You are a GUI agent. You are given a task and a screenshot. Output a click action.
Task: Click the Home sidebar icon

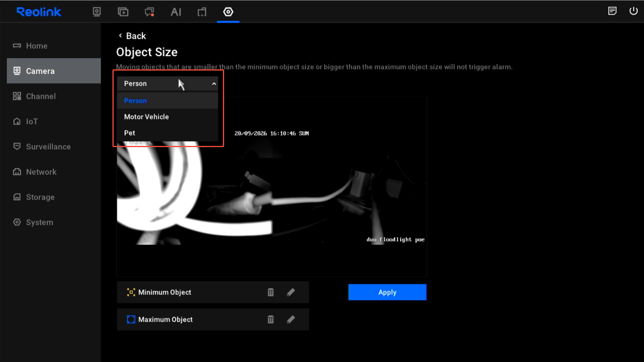(x=17, y=45)
